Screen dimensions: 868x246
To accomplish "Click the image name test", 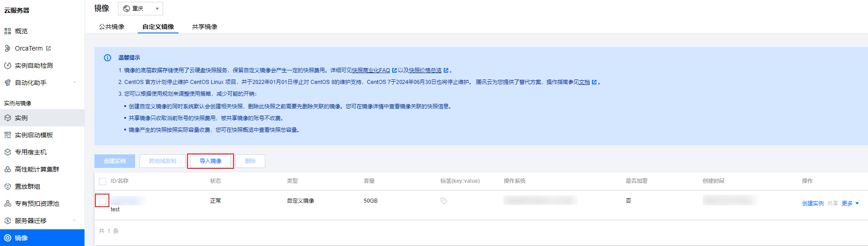I will 115,209.
